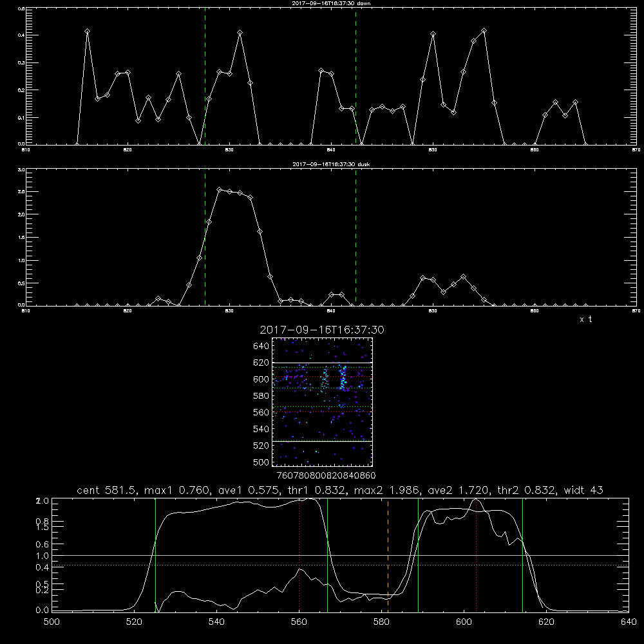Click the '0.6' label on bottom plot y-axis
The height and width of the screenshot is (644, 644).
[x=43, y=544]
